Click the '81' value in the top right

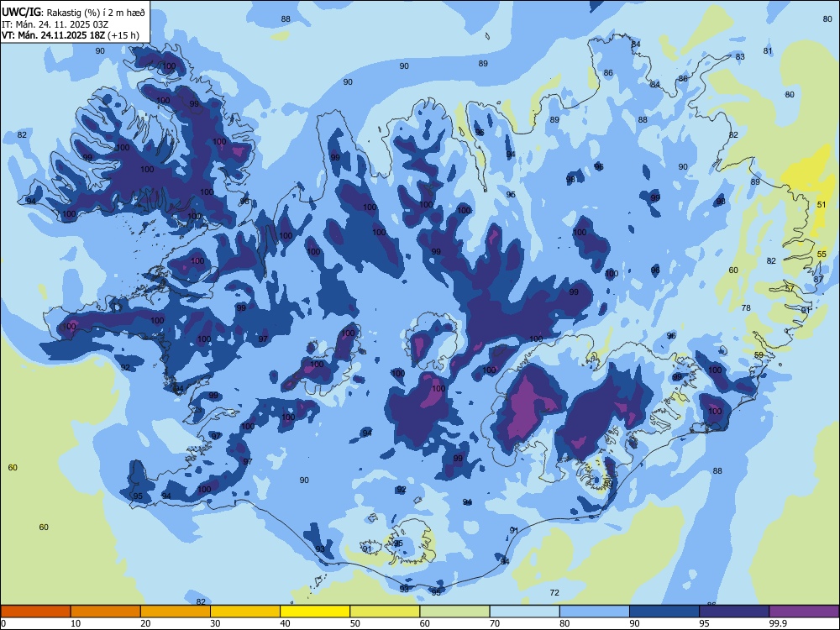coord(769,51)
